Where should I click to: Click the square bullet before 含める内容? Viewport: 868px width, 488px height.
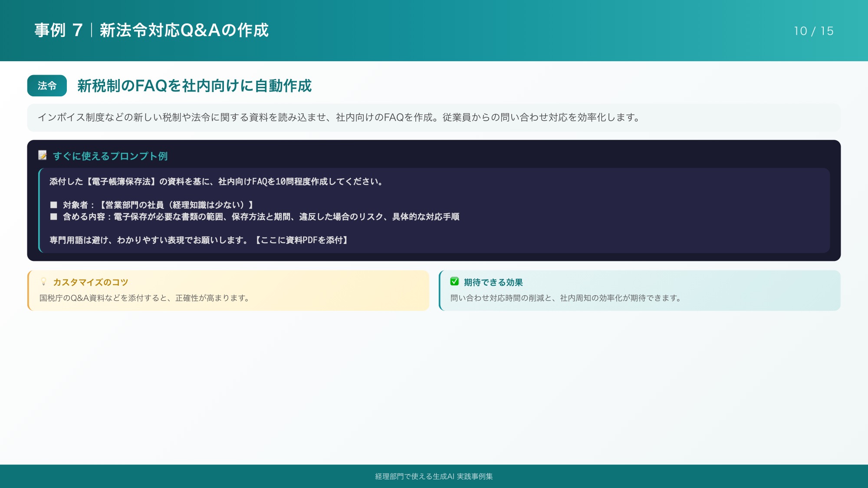pyautogui.click(x=54, y=217)
